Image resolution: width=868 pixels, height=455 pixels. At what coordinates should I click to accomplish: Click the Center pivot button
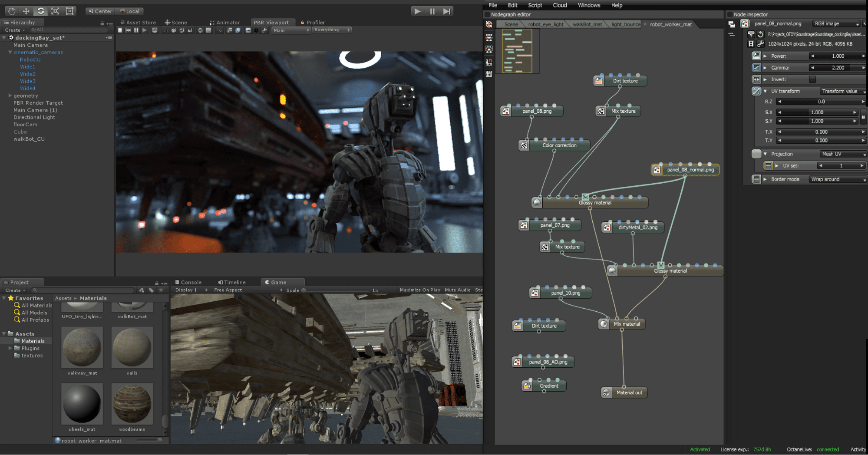pos(99,11)
